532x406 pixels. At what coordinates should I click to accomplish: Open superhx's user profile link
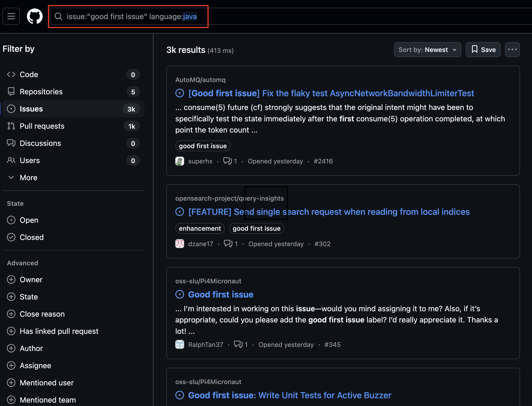click(200, 161)
